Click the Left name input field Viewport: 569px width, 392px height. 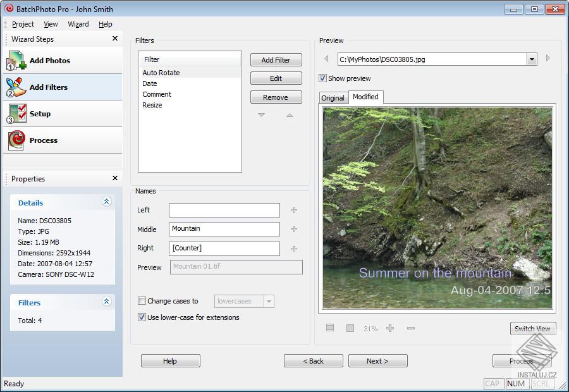[224, 210]
